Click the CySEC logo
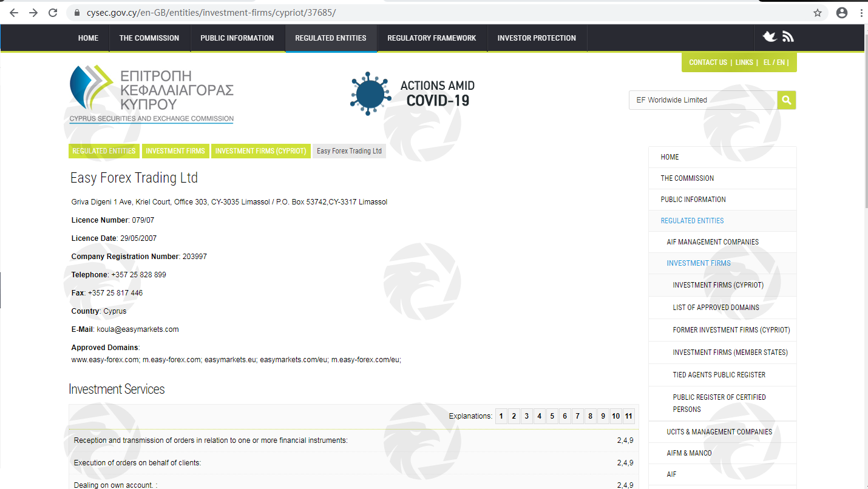Screen dimensions: 868x489 (151, 94)
